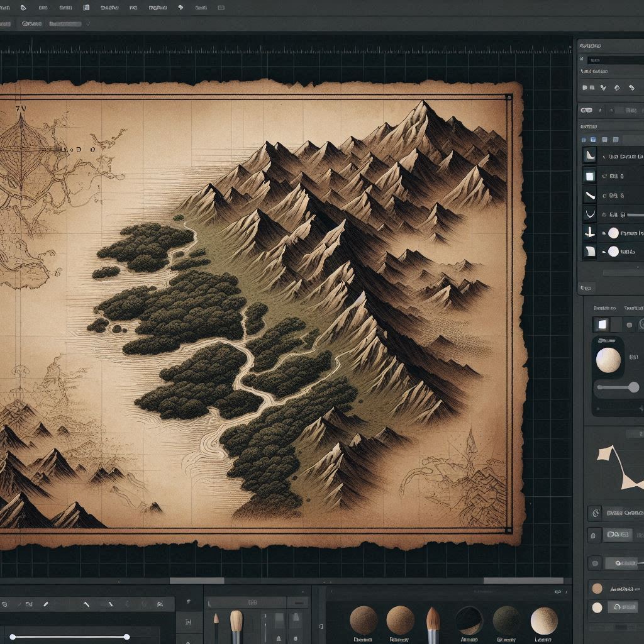Click the right thumb of the horizontal canvas scrollbar
The width and height of the screenshot is (644, 644).
523,580
